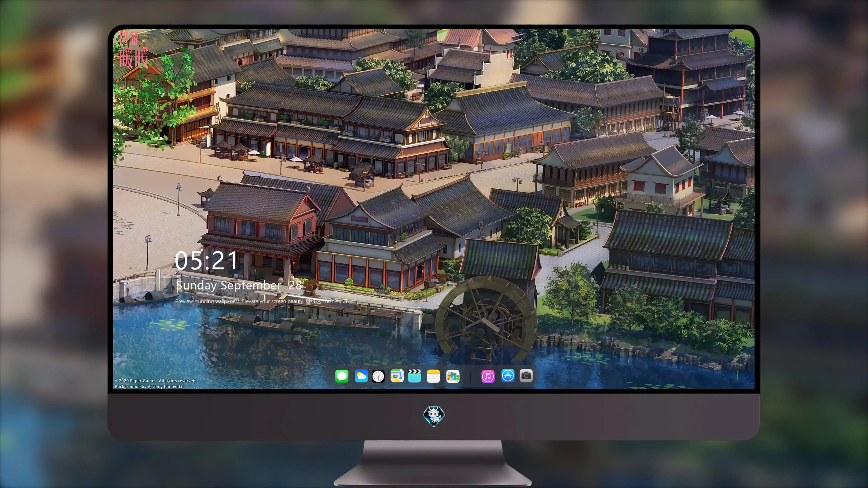Screen dimensions: 868x488
Task: Click the 'Preview stunning wallpapers' tagline
Action: point(263,301)
